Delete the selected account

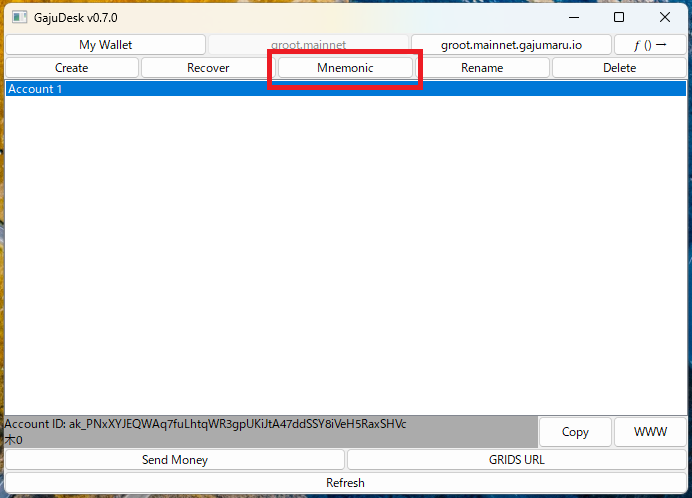pyautogui.click(x=619, y=68)
